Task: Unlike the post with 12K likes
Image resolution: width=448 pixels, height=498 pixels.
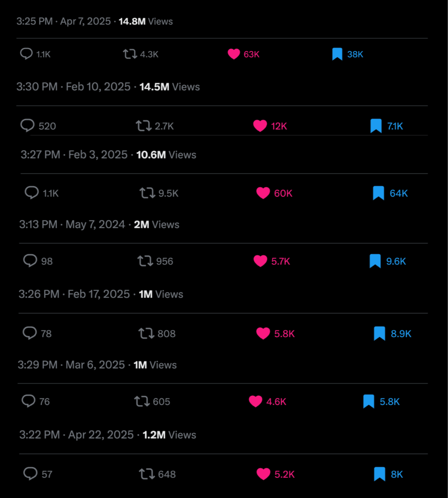Action: tap(260, 126)
